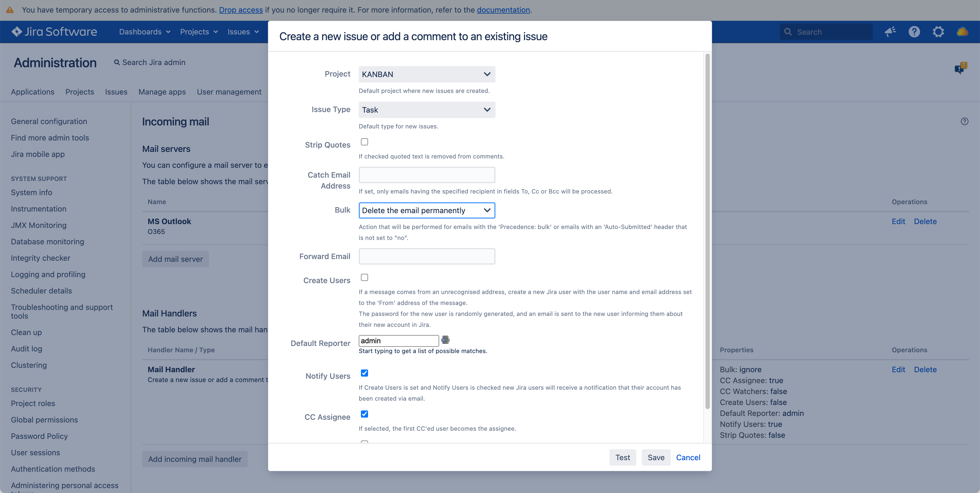Open the Bulk action dropdown
The height and width of the screenshot is (493, 980).
[427, 211]
